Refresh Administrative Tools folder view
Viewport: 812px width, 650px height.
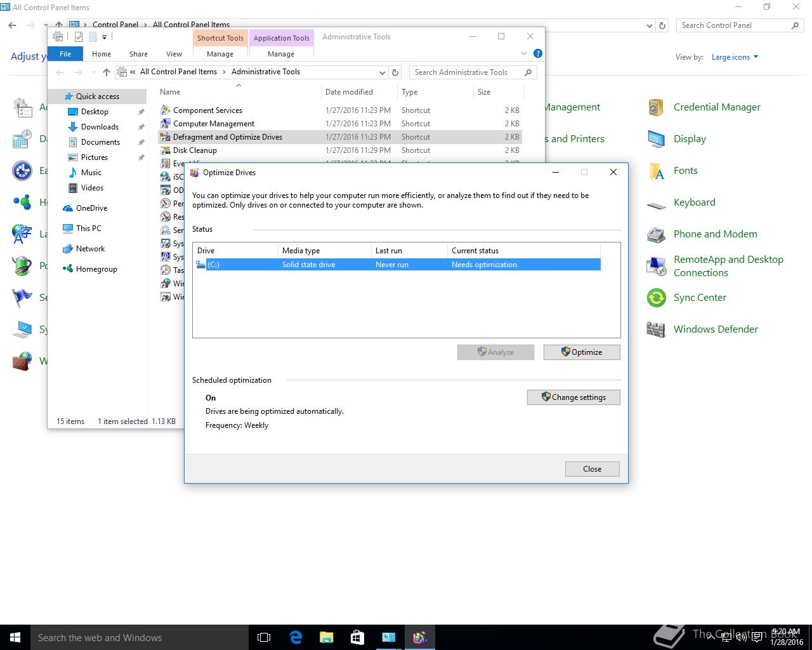pos(395,72)
